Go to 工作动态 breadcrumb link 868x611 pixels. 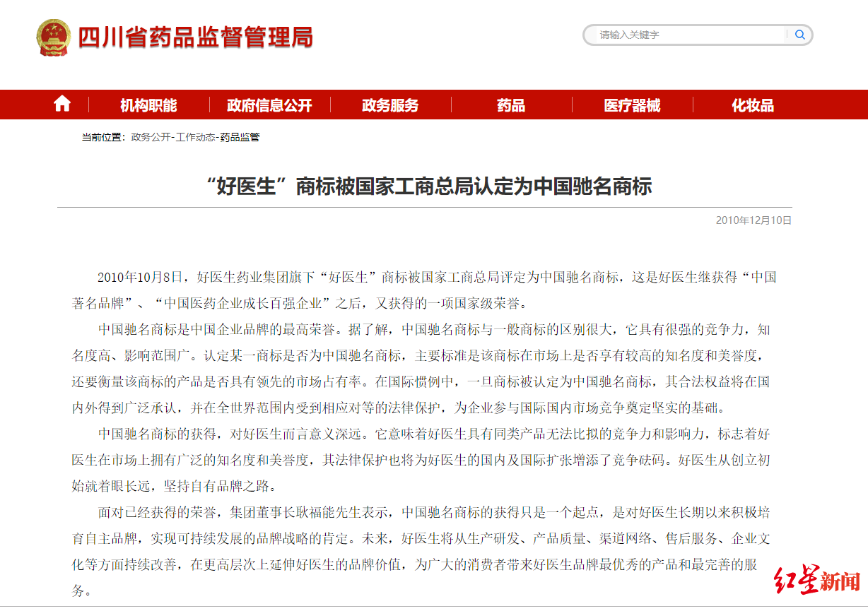click(x=195, y=137)
